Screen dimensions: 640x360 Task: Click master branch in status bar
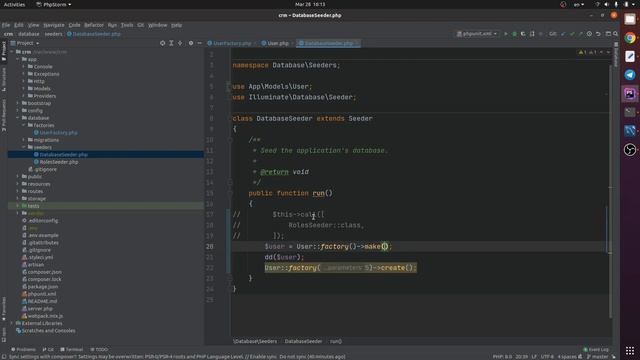(598, 357)
